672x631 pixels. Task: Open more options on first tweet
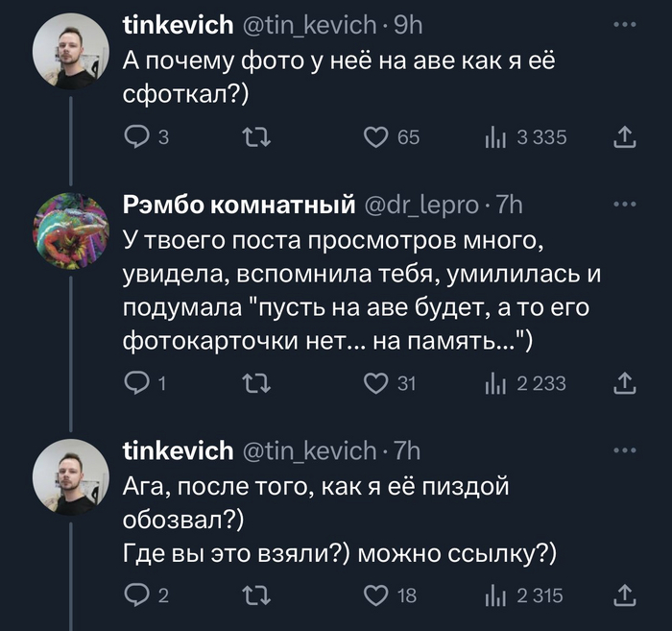coord(624,26)
